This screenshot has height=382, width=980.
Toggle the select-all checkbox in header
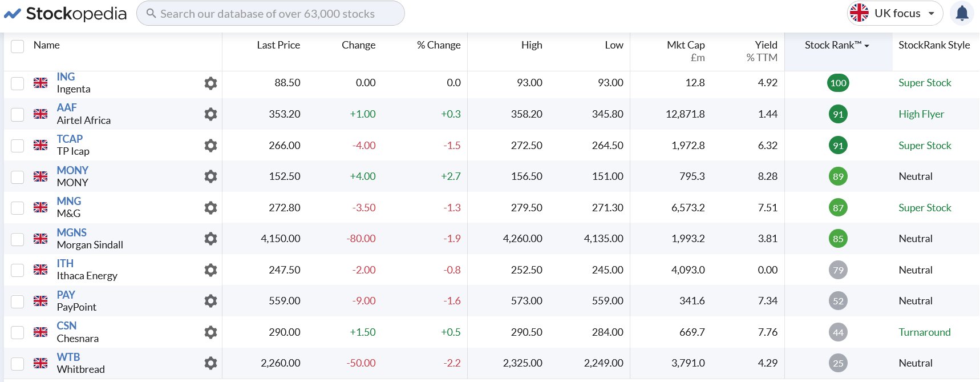pos(18,46)
